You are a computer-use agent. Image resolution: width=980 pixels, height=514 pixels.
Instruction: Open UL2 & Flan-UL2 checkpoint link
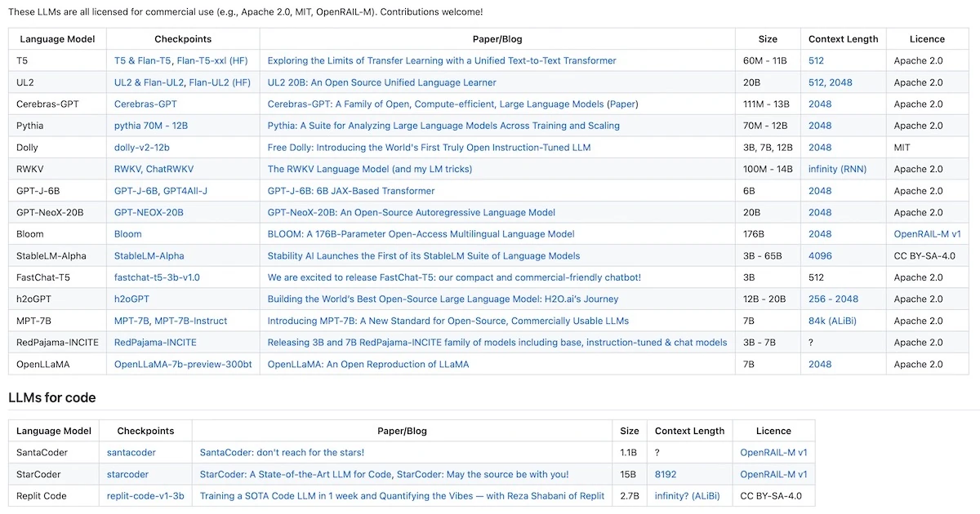[x=149, y=82]
